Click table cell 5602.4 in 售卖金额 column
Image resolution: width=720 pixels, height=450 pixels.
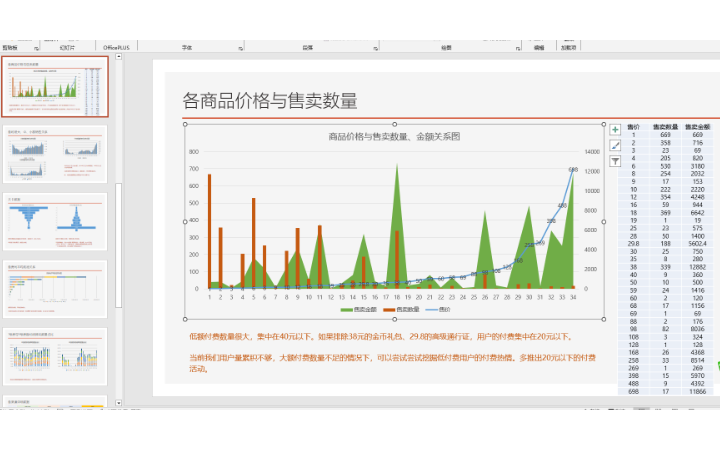(698, 244)
